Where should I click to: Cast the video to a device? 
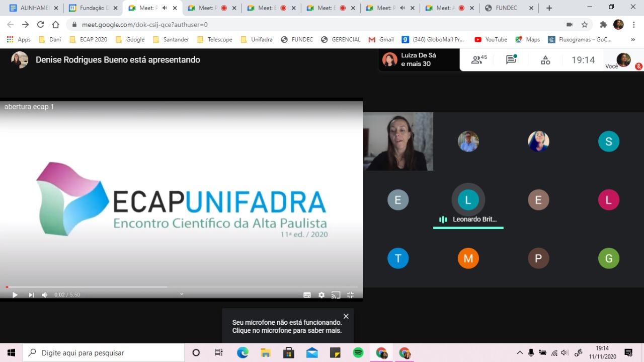pos(336,295)
